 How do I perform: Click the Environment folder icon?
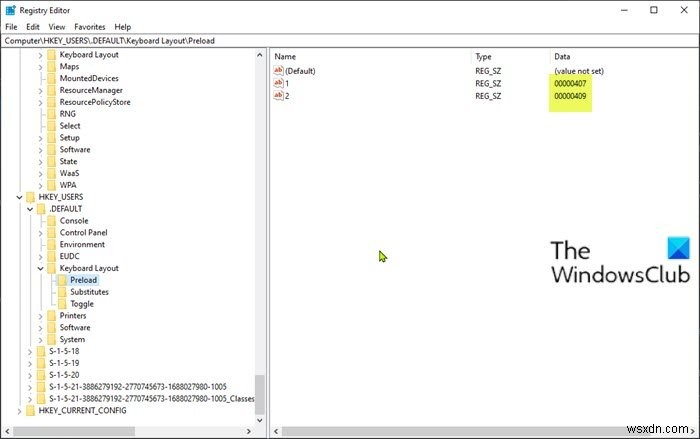pyautogui.click(x=52, y=244)
